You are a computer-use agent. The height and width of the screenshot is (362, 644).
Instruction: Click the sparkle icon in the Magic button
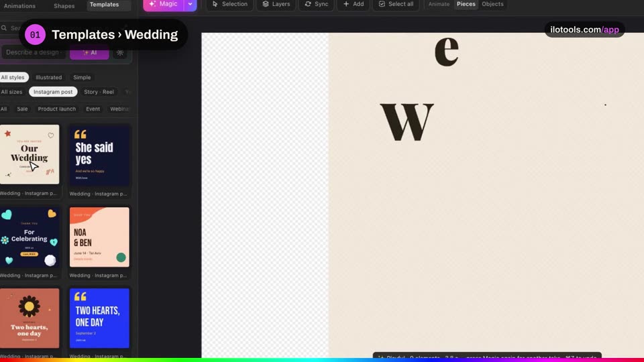tap(152, 4)
